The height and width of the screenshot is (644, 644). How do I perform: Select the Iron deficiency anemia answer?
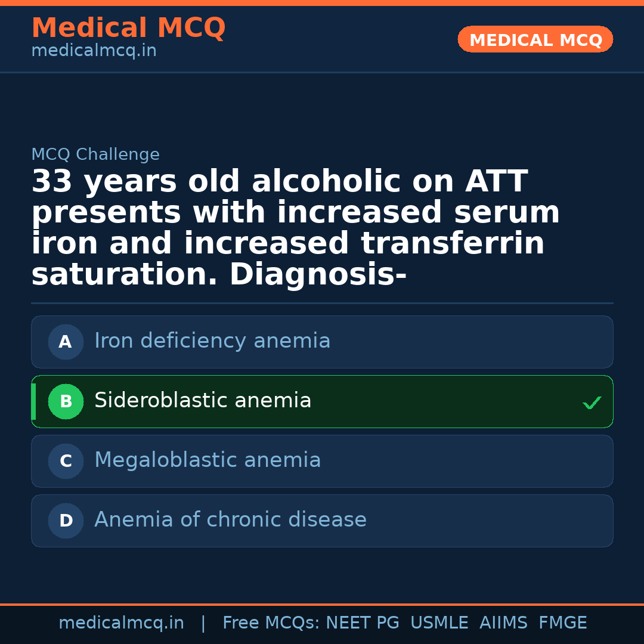point(212,341)
